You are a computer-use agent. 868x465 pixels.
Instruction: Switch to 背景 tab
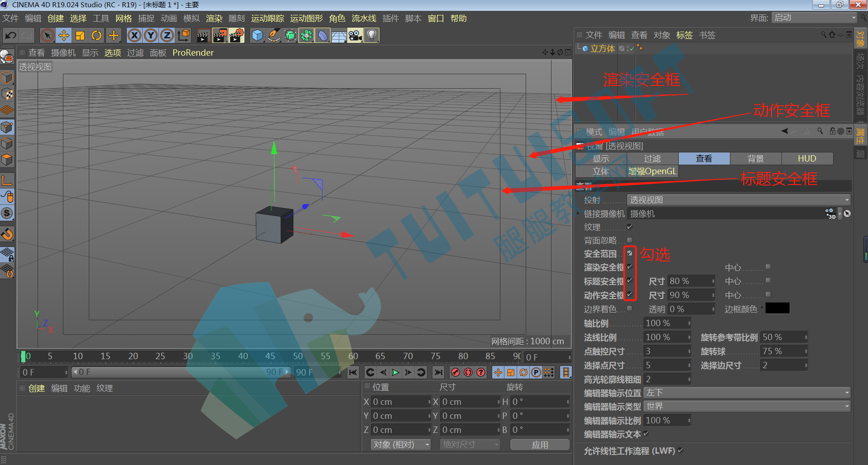[756, 158]
